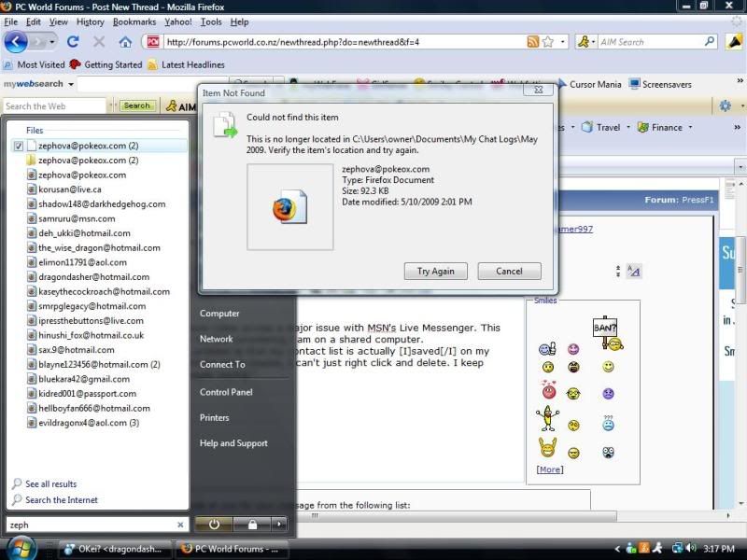Open the back/forward history dropdown
The height and width of the screenshot is (560, 747).
(50, 42)
